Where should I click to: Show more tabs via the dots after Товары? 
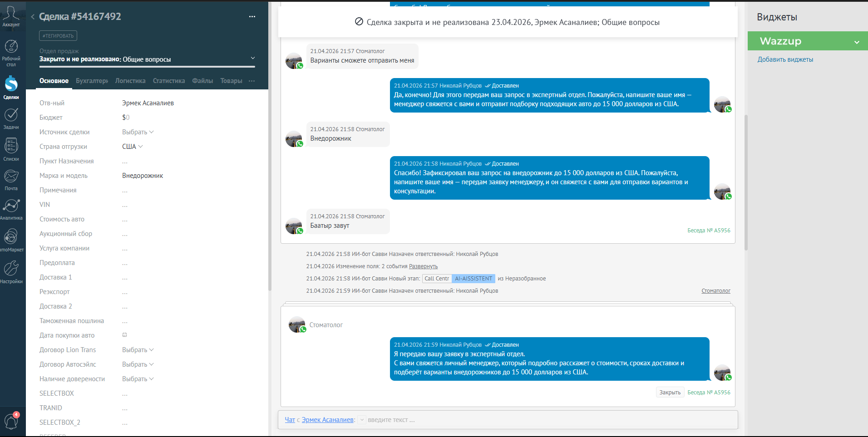coord(252,81)
